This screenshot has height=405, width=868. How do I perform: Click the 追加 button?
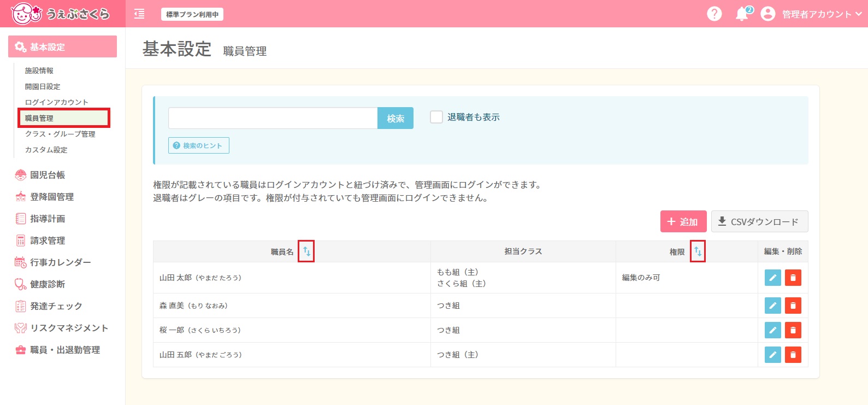[x=683, y=221]
